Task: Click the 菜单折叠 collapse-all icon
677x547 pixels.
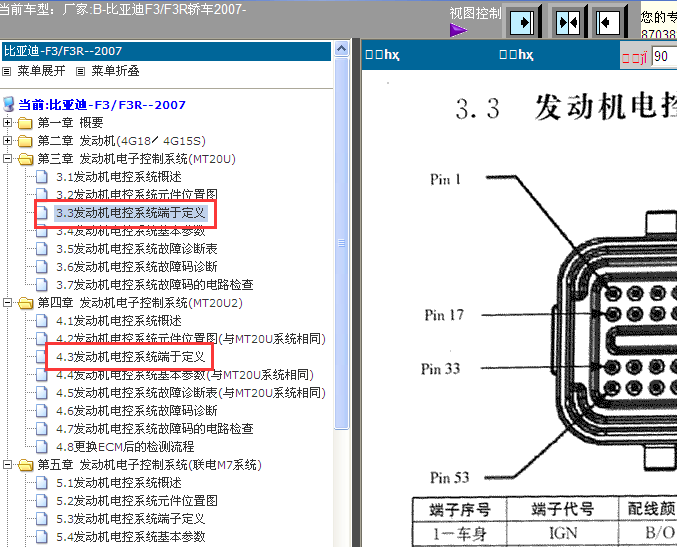Action: coord(80,71)
